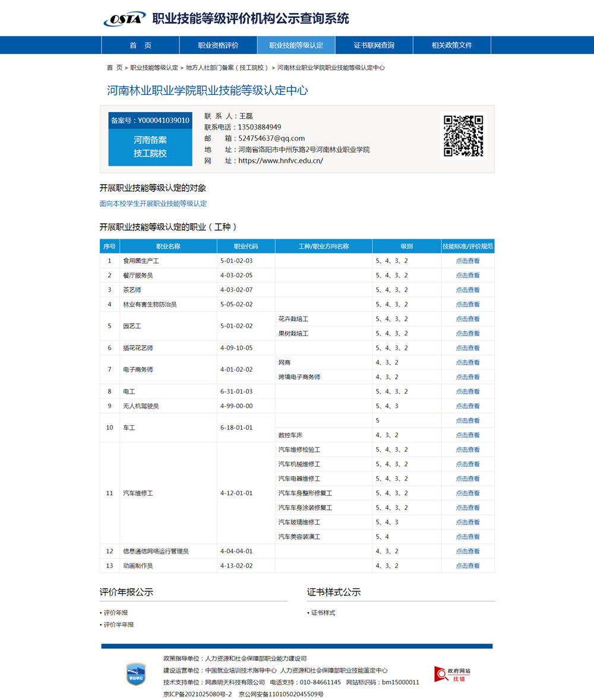
Task: Scan the QR code image for the center
Action: tap(462, 135)
